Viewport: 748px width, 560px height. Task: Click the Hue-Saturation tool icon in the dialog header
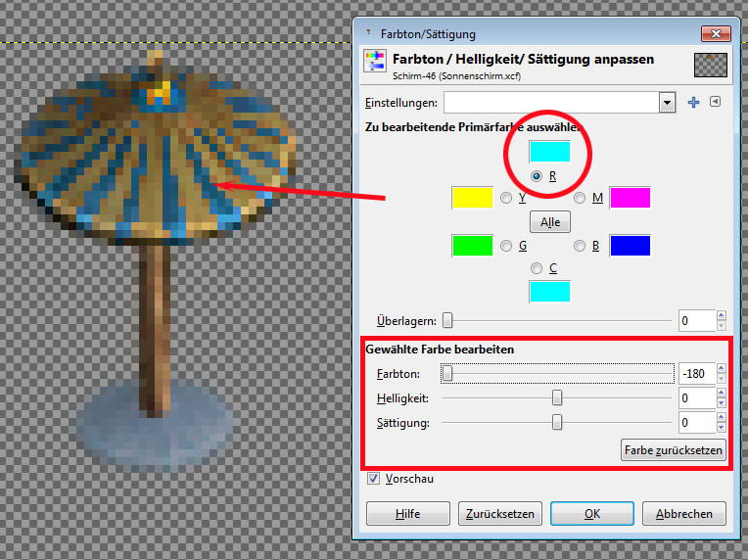coord(375,61)
